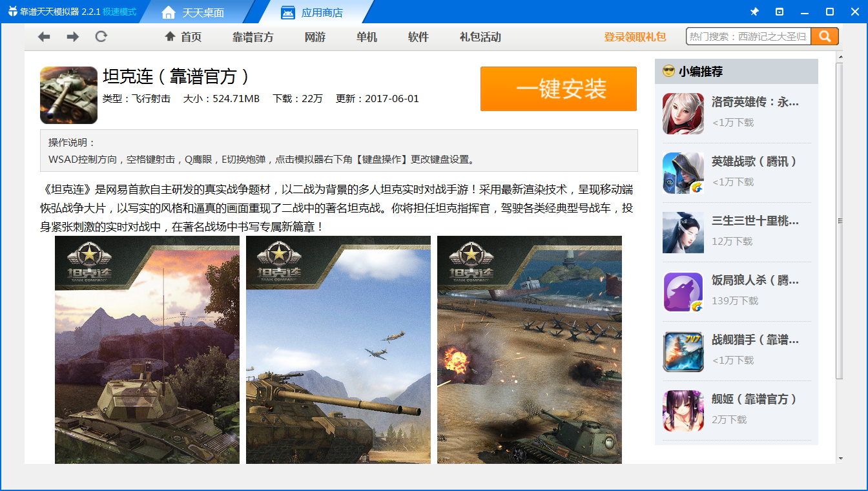This screenshot has height=491, width=868.
Task: Click the 一键安装 install button
Action: [x=559, y=89]
